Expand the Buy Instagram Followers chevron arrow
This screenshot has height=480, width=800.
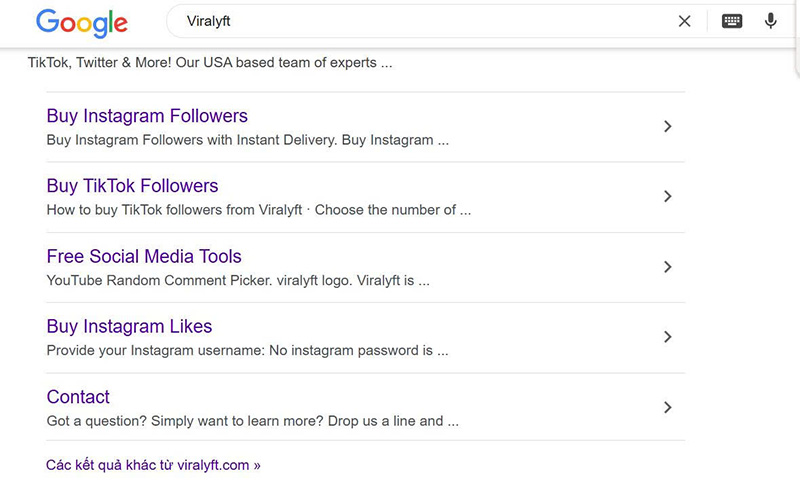(667, 127)
